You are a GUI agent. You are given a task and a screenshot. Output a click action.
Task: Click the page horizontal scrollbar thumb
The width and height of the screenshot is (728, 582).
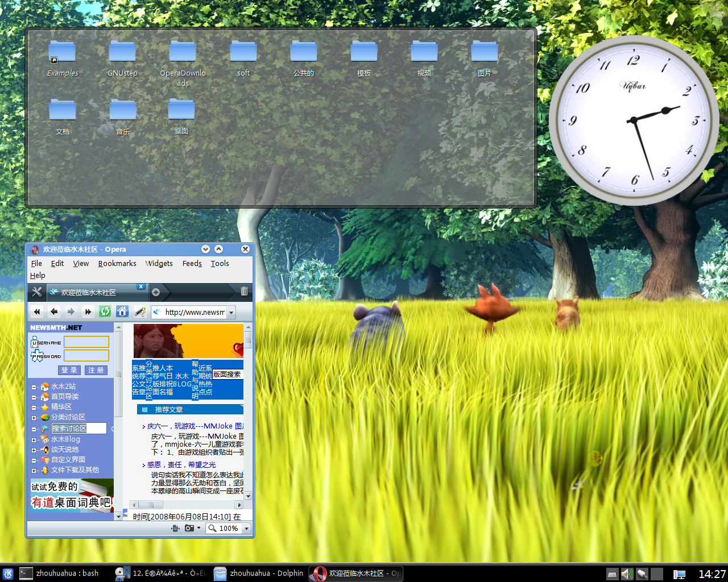(x=151, y=505)
